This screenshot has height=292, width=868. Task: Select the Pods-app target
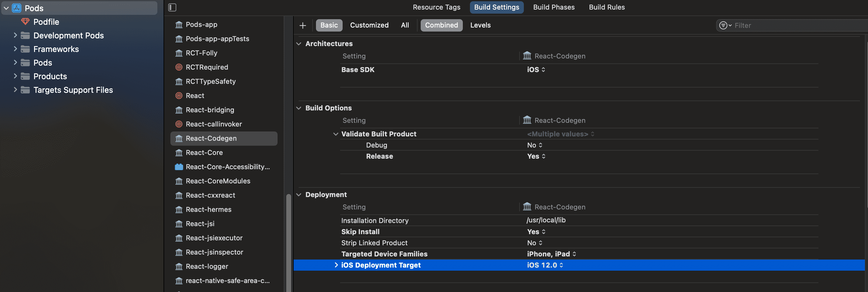[201, 24]
